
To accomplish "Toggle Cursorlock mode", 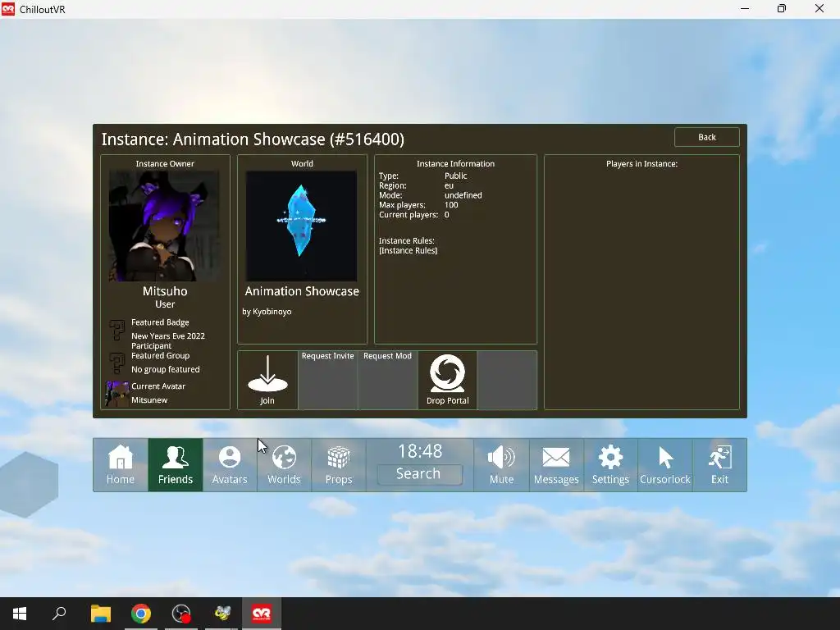I will pyautogui.click(x=664, y=465).
